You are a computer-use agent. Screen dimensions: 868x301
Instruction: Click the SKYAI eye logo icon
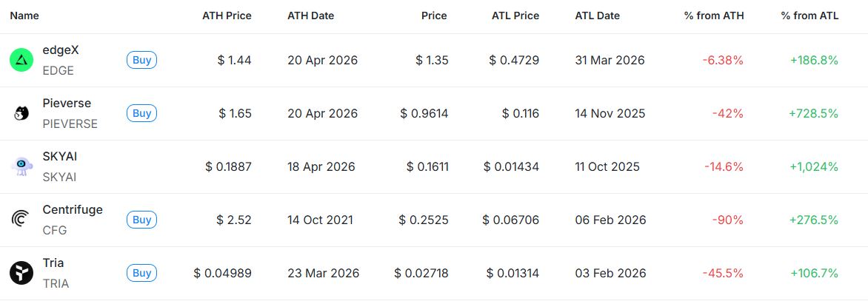21,166
